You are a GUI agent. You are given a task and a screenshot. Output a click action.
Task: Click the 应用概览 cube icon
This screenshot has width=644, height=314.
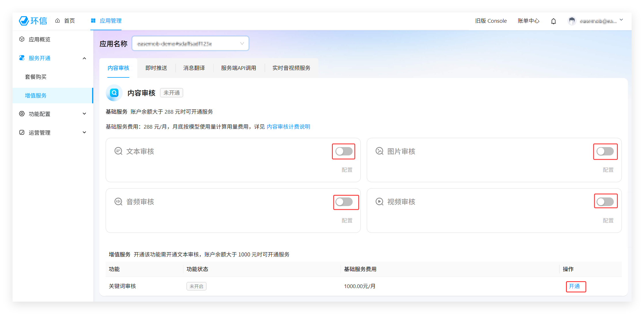(22, 39)
